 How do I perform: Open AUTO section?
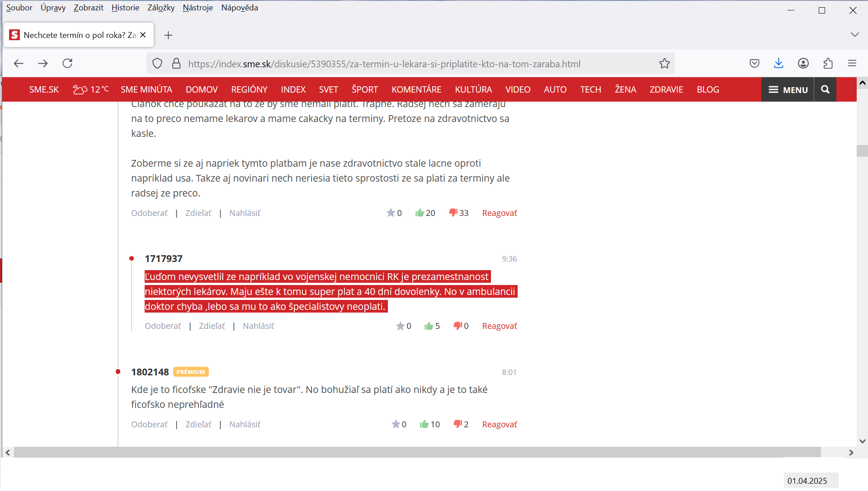(555, 89)
